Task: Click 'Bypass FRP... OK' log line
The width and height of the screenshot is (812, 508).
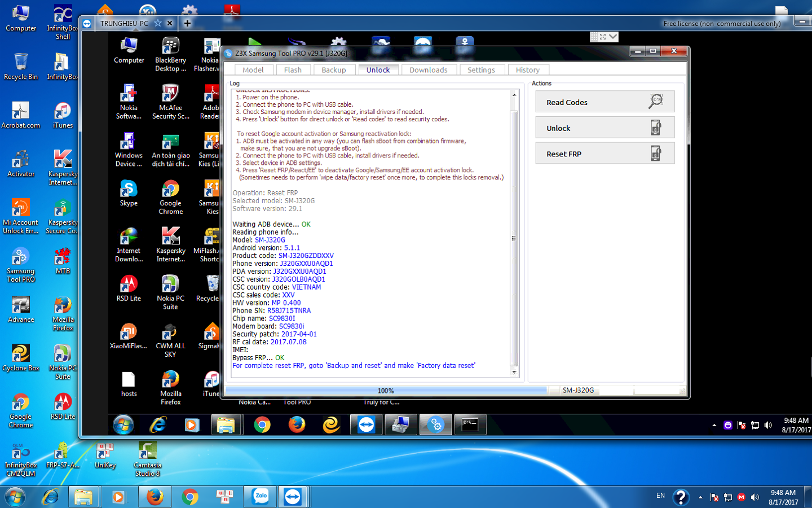Action: click(258, 358)
